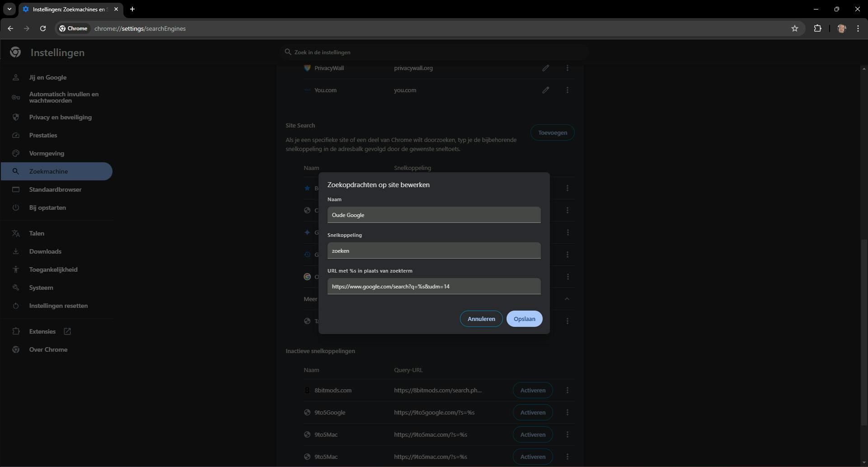
Task: Click the URL met %s field
Action: pos(434,286)
